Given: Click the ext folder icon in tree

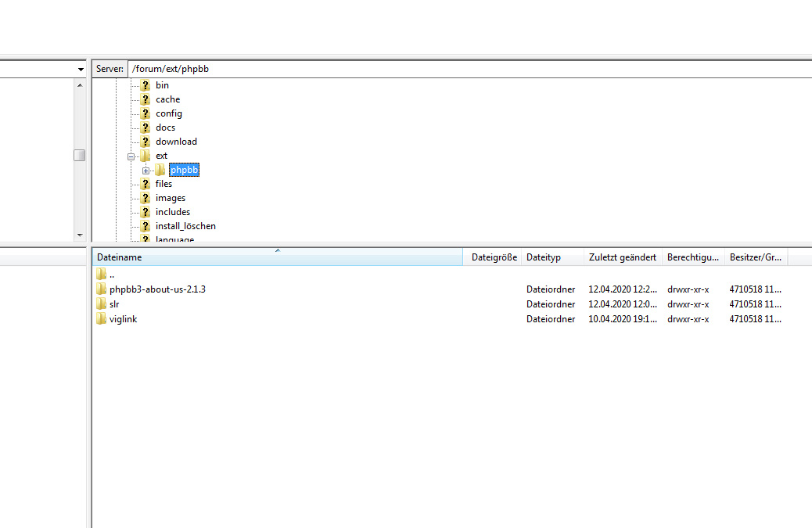Looking at the screenshot, I should click(x=146, y=156).
